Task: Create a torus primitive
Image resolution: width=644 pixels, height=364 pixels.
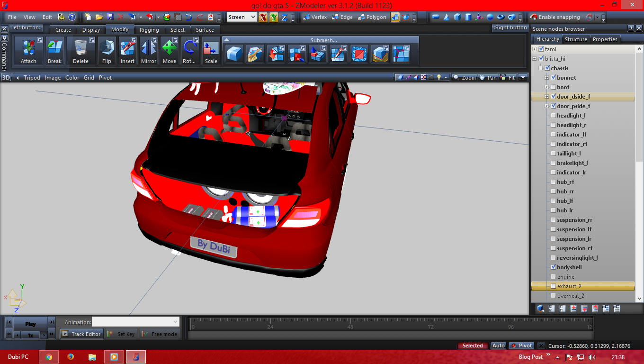Action: pyautogui.click(x=501, y=17)
